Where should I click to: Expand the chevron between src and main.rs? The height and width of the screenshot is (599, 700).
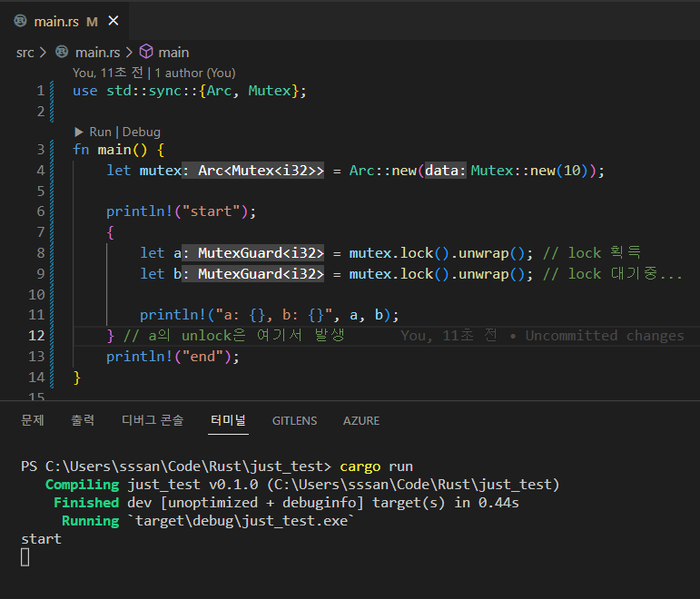coord(44,53)
